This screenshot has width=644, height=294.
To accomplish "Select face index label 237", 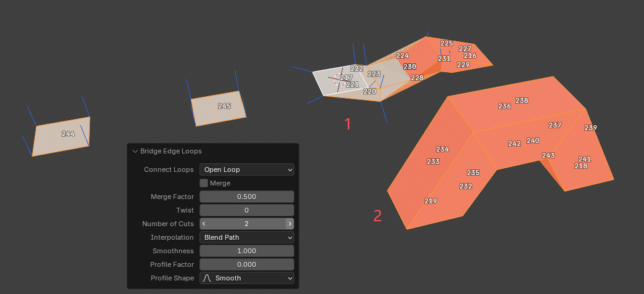I will [555, 125].
